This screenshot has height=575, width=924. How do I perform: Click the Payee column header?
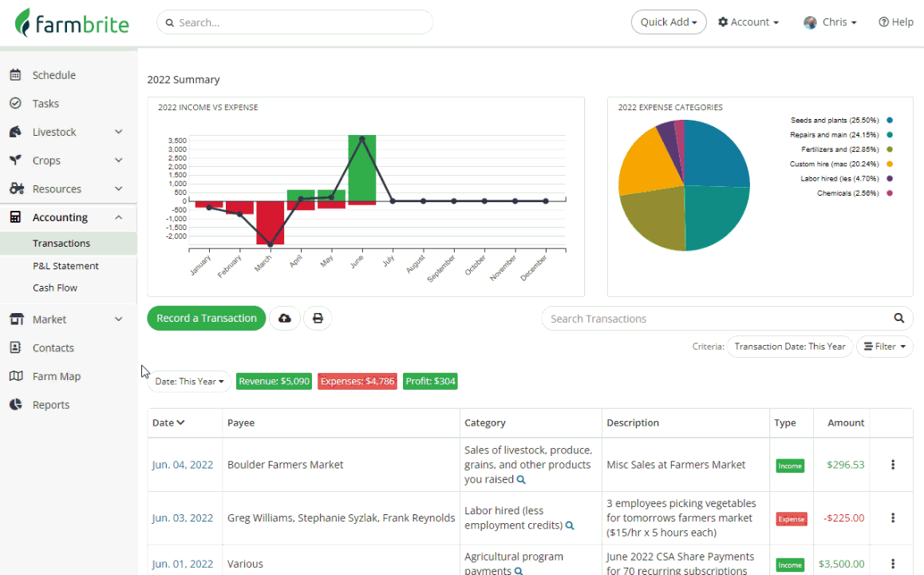241,422
